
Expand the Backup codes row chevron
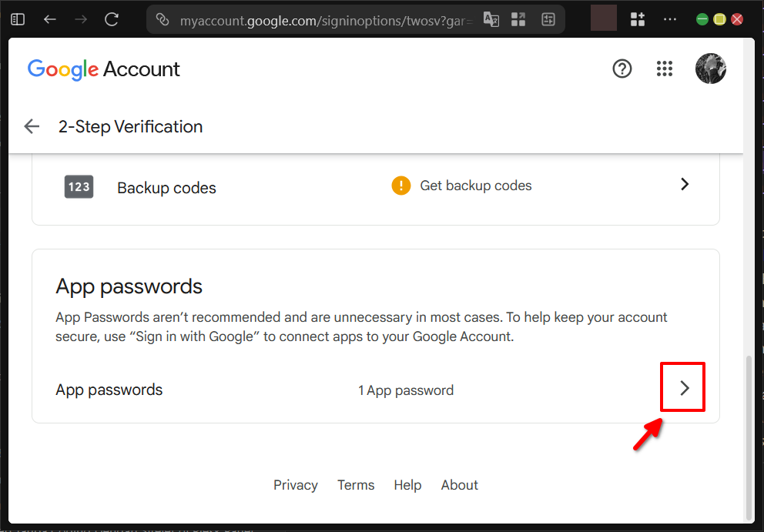(x=684, y=184)
